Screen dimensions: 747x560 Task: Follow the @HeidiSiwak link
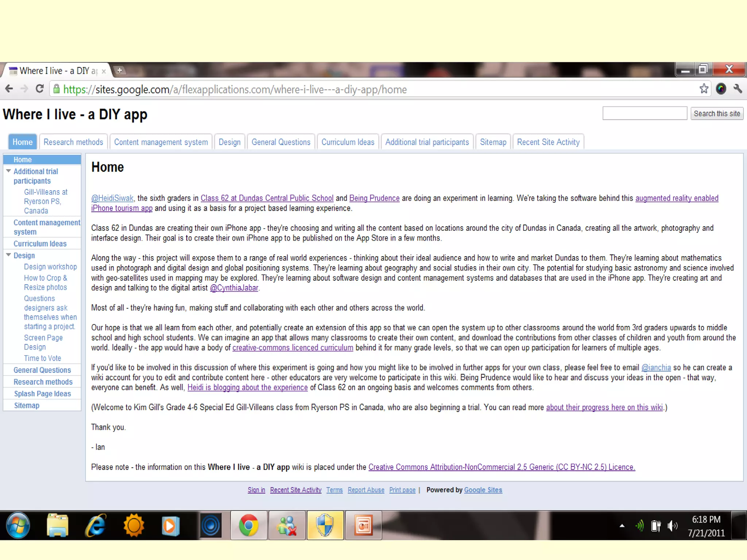coord(112,198)
